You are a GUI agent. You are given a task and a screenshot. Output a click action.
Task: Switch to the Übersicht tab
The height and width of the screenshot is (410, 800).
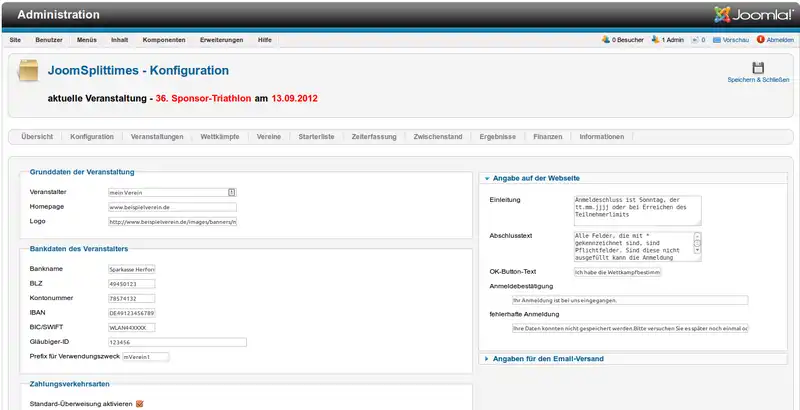[37, 137]
